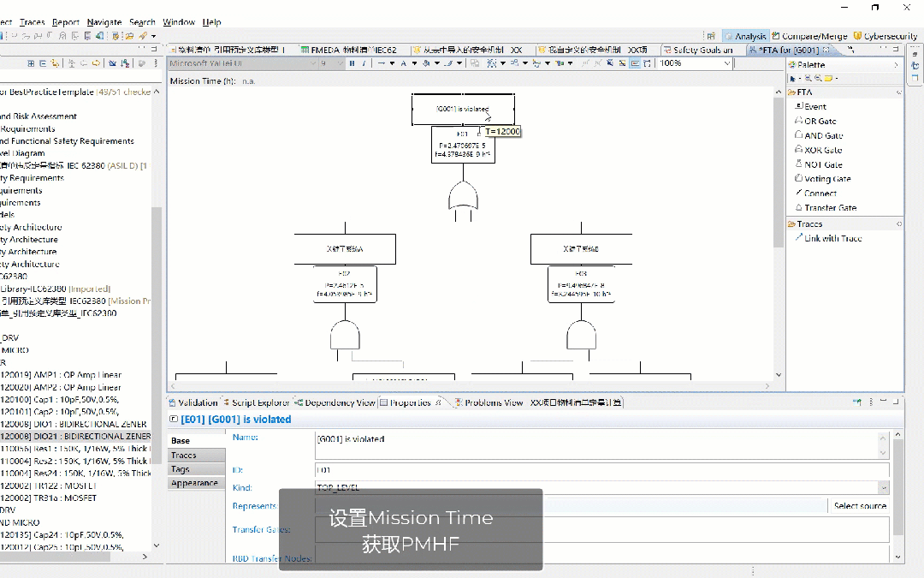The image size is (924, 578).
Task: Open the font size dropdown
Action: [341, 63]
